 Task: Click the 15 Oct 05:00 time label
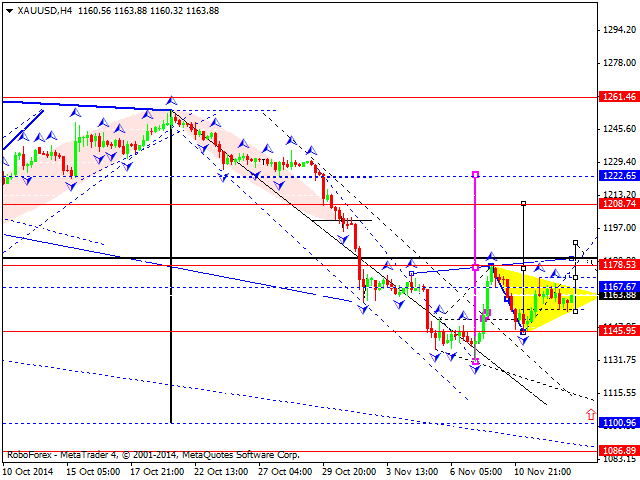coord(93,472)
